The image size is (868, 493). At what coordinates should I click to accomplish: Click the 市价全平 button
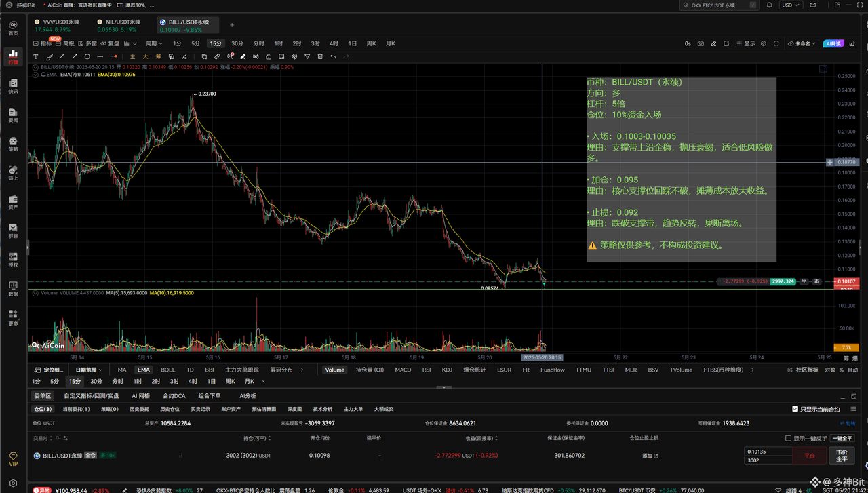coord(841,455)
